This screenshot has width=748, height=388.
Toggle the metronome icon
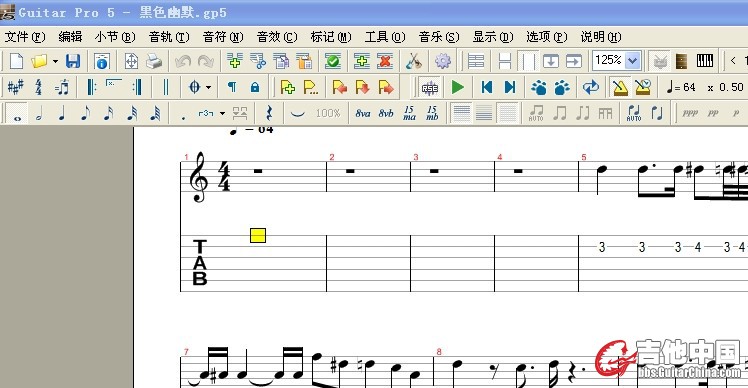[x=620, y=87]
